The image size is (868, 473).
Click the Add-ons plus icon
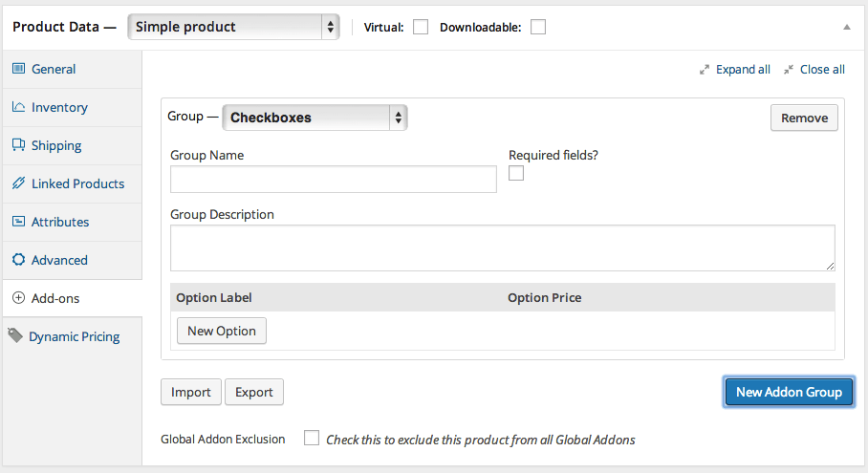coord(18,298)
